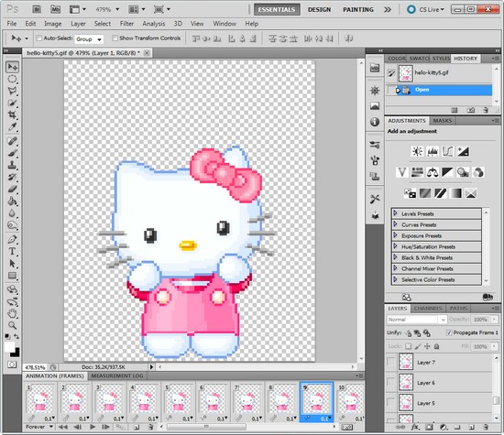Viewport: 504px width, 435px height.
Task: Switch to the Masks tab
Action: pyautogui.click(x=443, y=121)
